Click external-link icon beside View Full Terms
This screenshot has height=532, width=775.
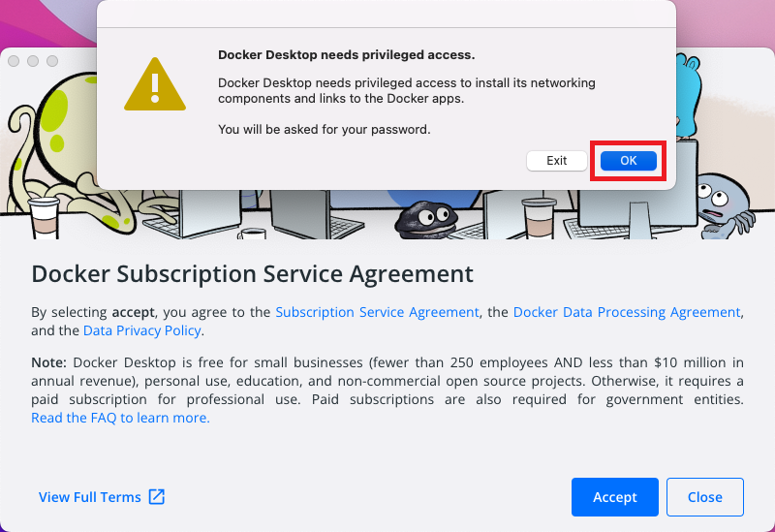[157, 497]
